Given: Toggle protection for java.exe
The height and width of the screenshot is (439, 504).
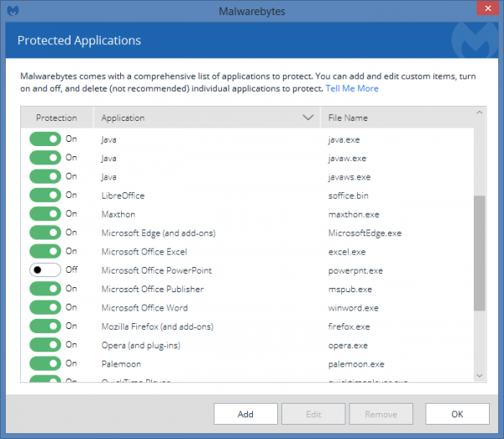Looking at the screenshot, I should click(45, 138).
